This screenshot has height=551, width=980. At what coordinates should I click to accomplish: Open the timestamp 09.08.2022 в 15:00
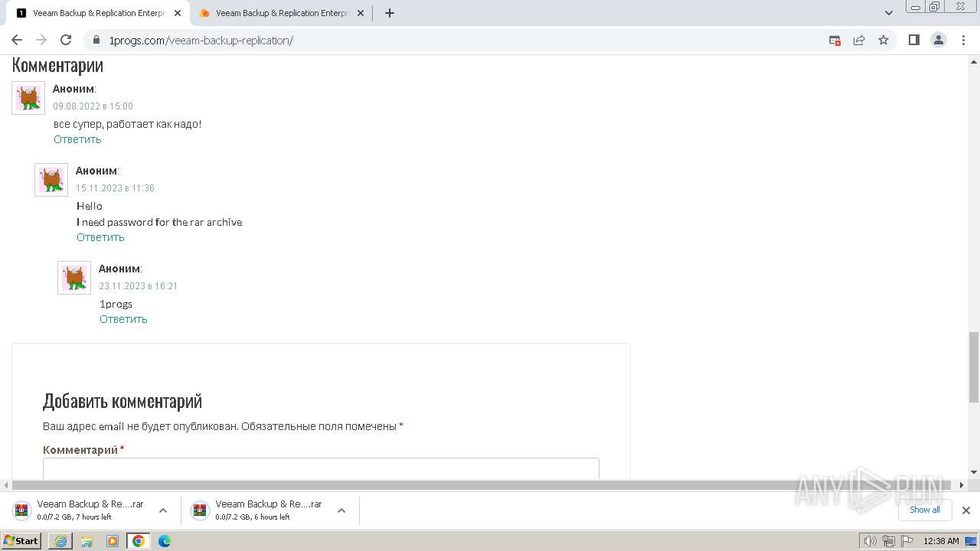click(x=93, y=106)
